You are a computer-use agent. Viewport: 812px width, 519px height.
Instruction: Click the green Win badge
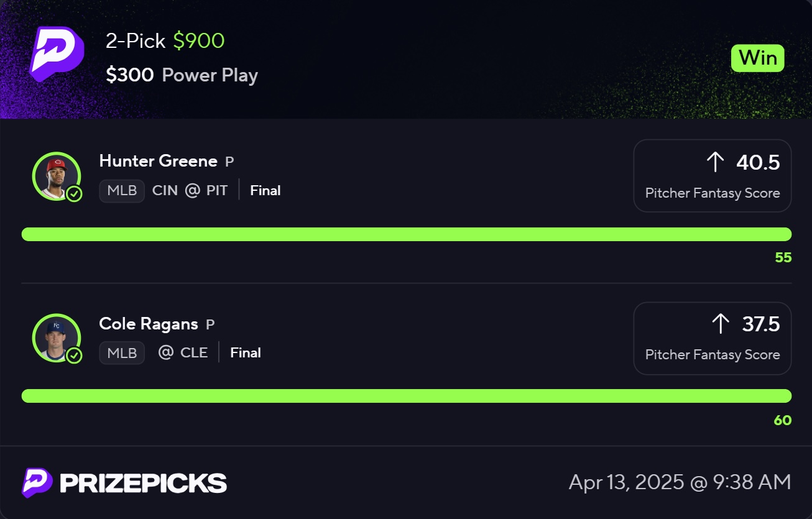pyautogui.click(x=757, y=58)
